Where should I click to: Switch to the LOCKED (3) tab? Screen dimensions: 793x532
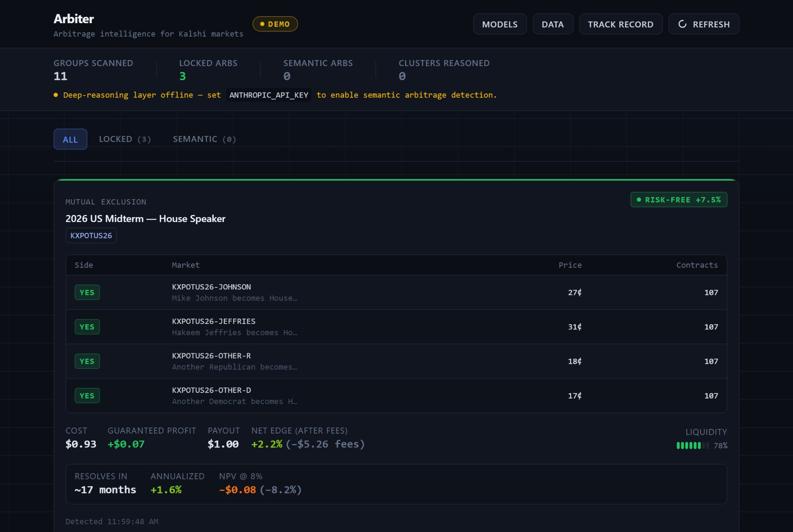pyautogui.click(x=125, y=139)
